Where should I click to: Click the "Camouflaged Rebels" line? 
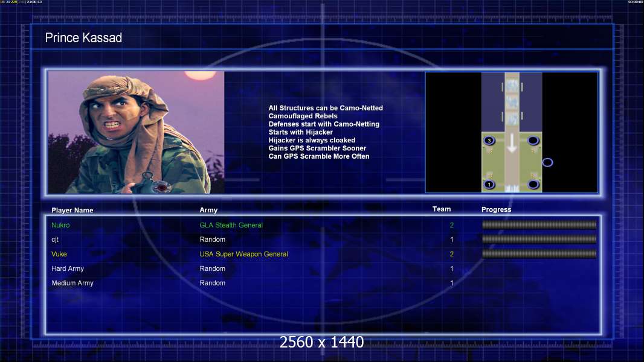click(303, 116)
